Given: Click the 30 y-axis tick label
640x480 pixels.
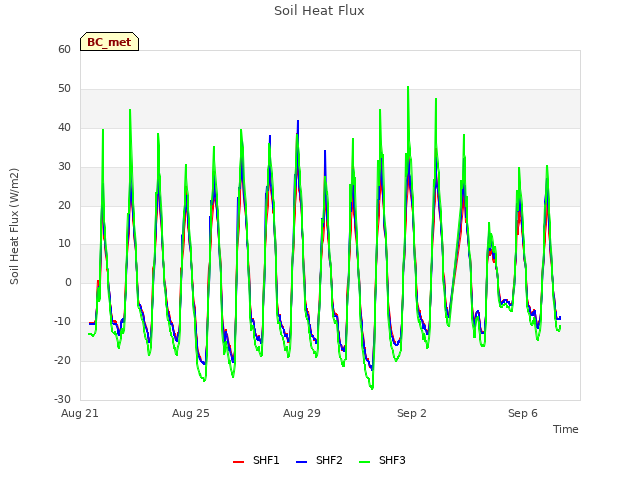Looking at the screenshot, I should [x=64, y=167].
